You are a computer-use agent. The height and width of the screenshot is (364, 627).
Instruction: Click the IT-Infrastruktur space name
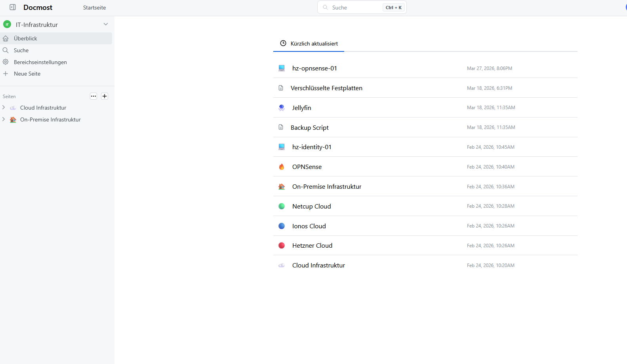[37, 25]
